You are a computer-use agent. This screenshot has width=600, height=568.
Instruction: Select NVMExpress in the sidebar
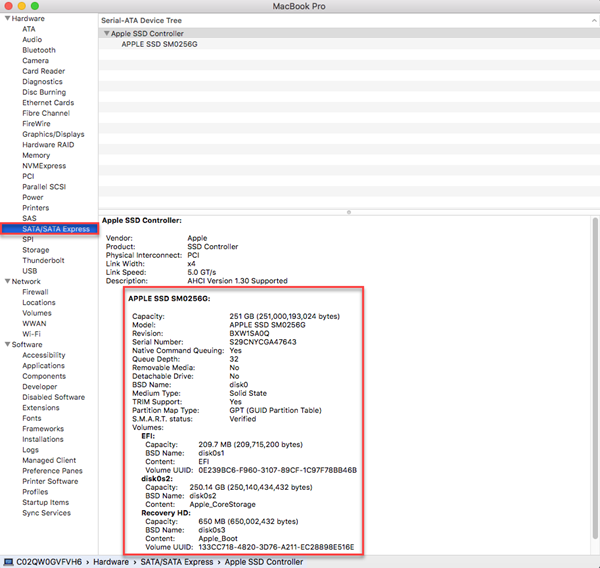[44, 166]
